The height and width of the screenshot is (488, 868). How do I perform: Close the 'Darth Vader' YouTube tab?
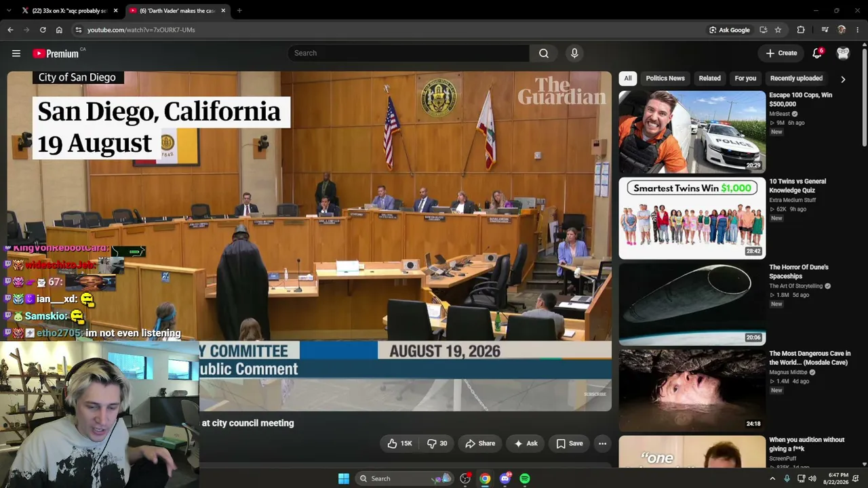click(x=223, y=11)
